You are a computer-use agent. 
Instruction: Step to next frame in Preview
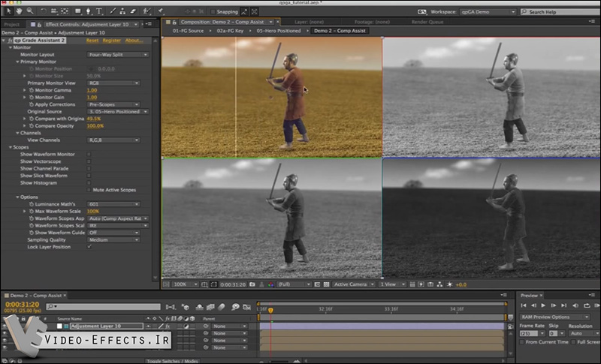click(553, 305)
